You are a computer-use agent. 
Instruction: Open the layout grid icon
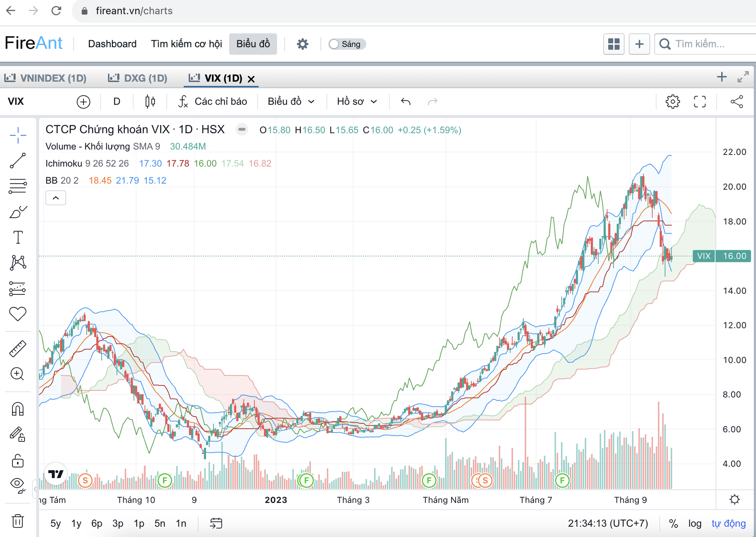point(614,44)
